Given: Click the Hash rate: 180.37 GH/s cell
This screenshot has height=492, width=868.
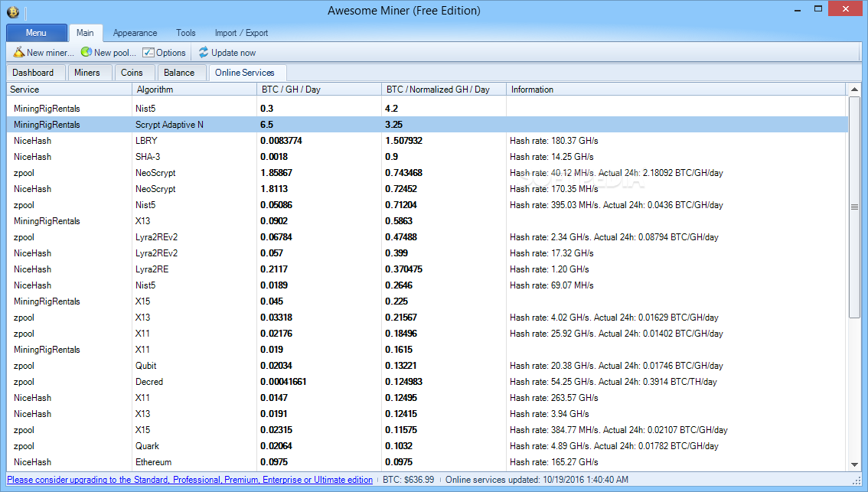Looking at the screenshot, I should 553,141.
